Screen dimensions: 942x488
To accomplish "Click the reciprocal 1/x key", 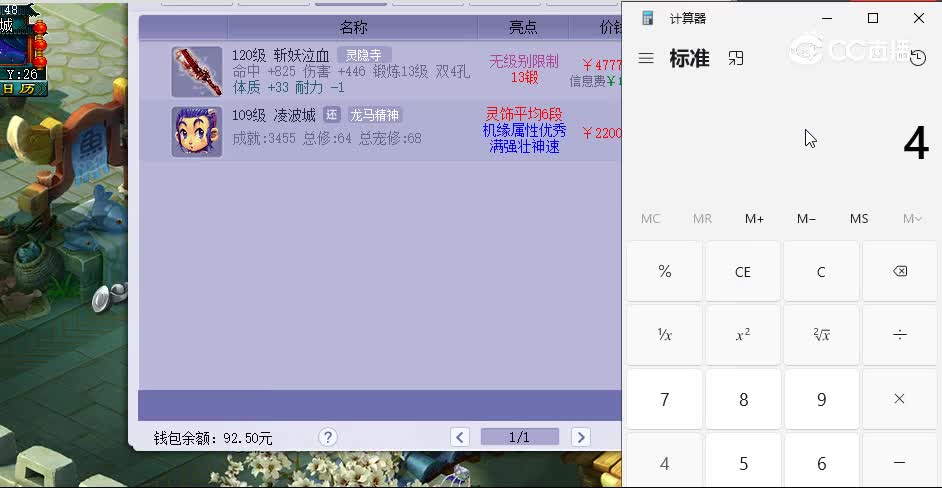I will (x=664, y=335).
